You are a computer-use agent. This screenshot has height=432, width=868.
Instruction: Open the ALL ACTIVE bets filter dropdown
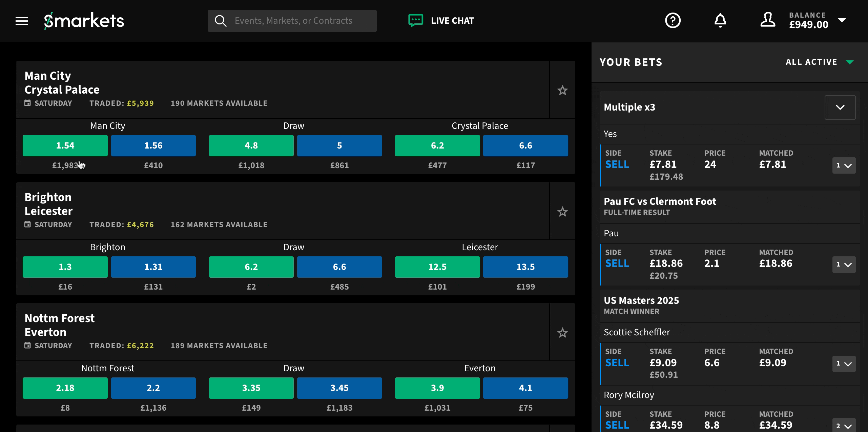click(819, 62)
